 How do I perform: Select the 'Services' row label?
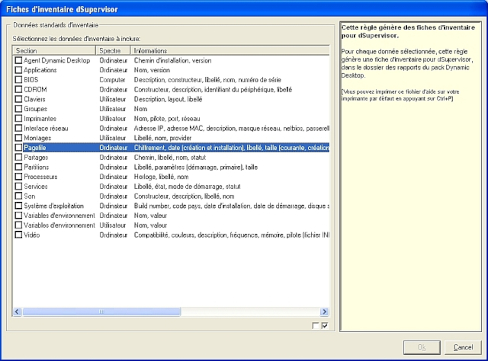[36, 186]
